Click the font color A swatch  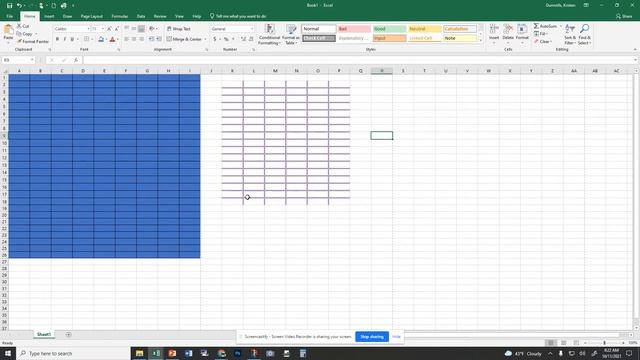[113, 39]
